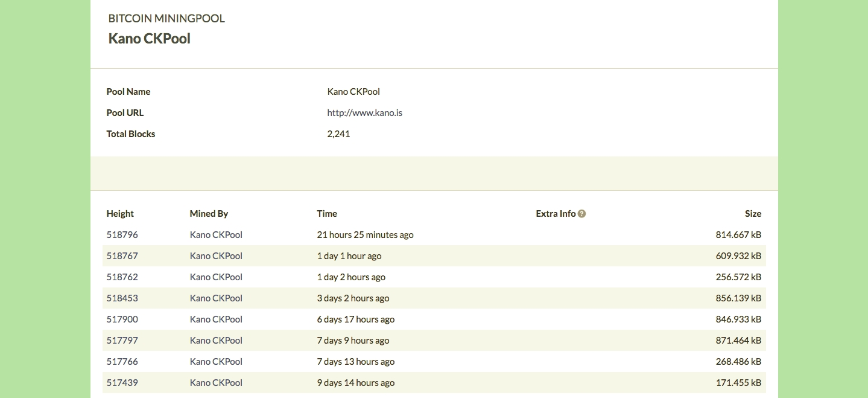Click time '9 days 14 hours ago'

coord(356,383)
